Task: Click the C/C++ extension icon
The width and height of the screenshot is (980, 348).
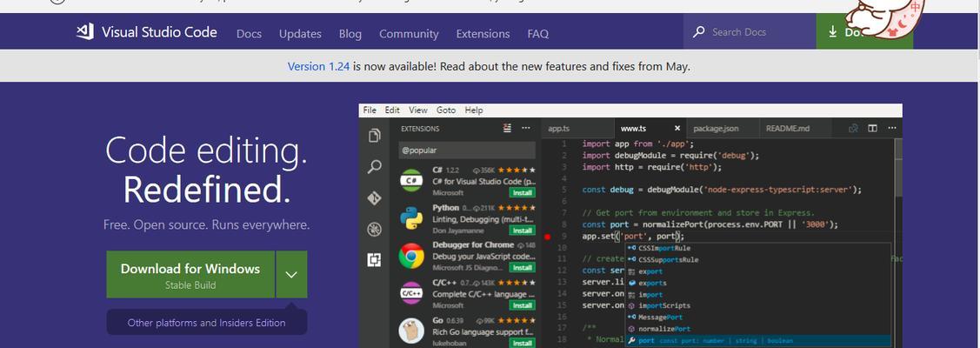Action: tap(411, 293)
